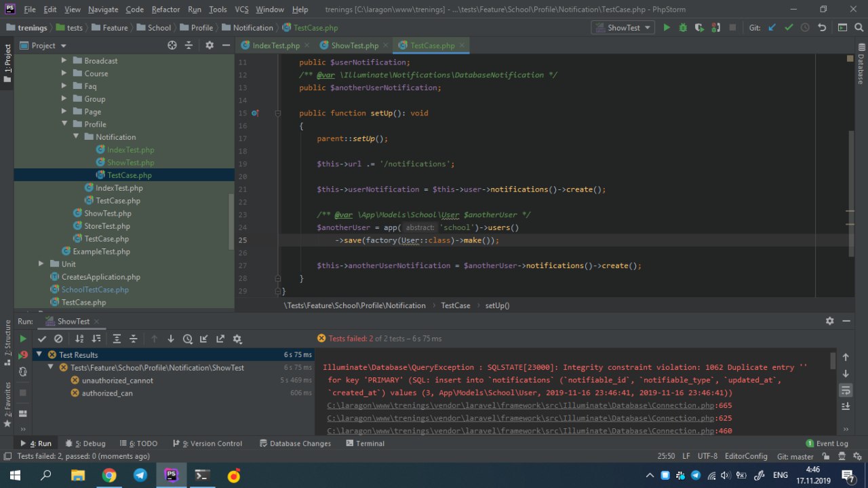Open Connection.php:665 stack trace link
This screenshot has height=488, width=868.
[x=530, y=405]
